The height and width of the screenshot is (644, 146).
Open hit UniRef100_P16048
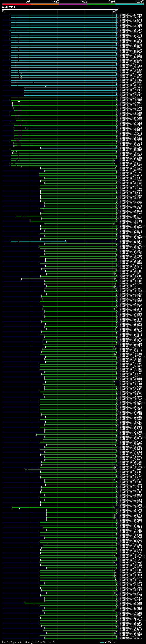131,20
